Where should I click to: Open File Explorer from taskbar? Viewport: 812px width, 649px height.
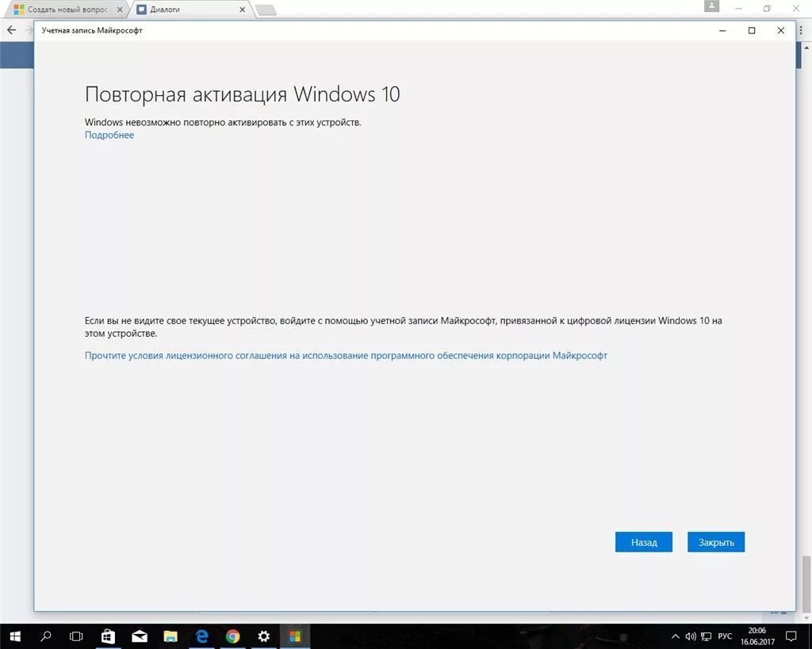click(170, 636)
